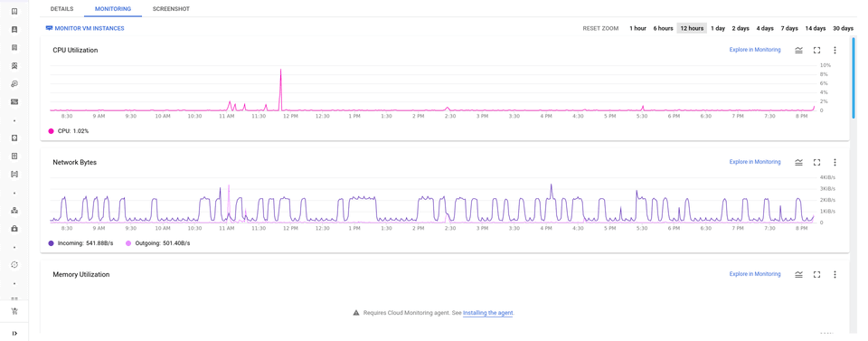
Task: Open Sole-tenant nodes sidebar icon
Action: 15,48
